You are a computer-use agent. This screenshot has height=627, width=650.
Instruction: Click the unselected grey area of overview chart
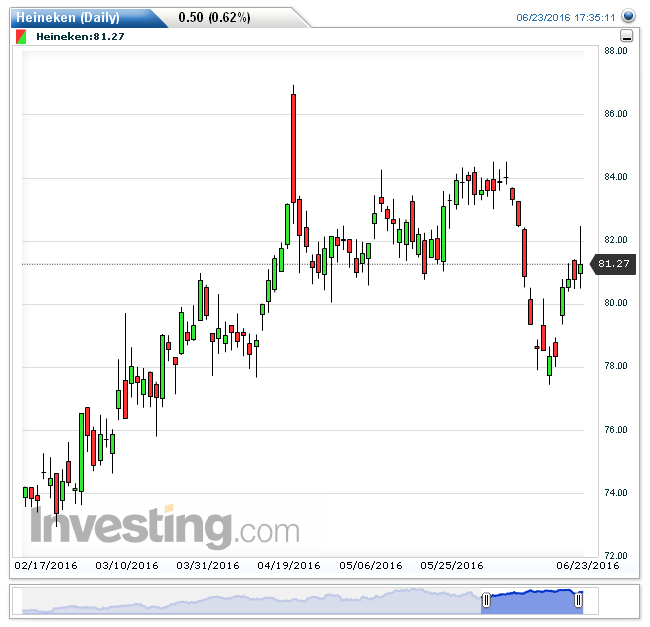point(251,601)
